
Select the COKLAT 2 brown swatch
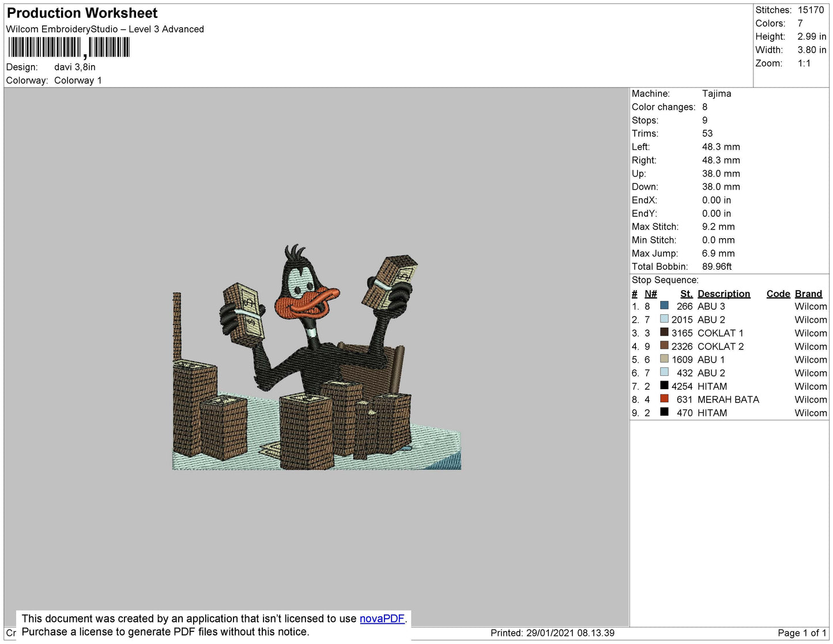pyautogui.click(x=664, y=345)
